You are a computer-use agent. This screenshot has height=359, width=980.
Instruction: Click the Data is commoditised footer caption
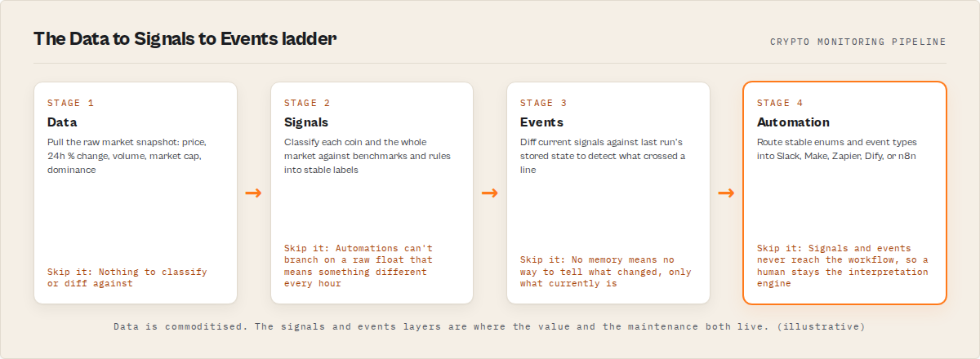tap(490, 326)
